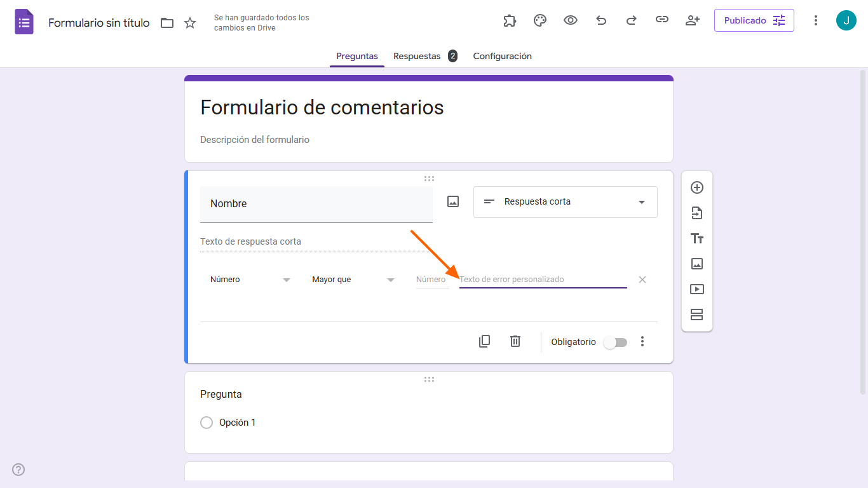Screen dimensions: 868x488
Task: Enable the Obligatorio toggle
Action: [x=614, y=342]
